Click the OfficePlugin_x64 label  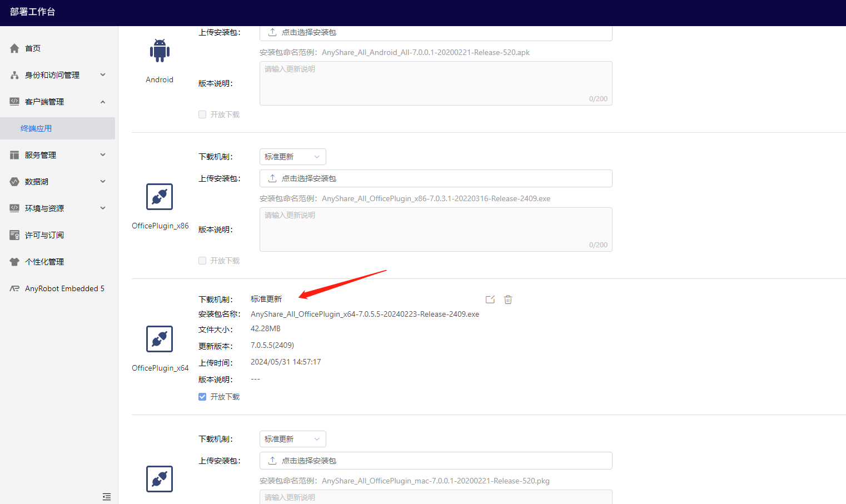coord(160,368)
